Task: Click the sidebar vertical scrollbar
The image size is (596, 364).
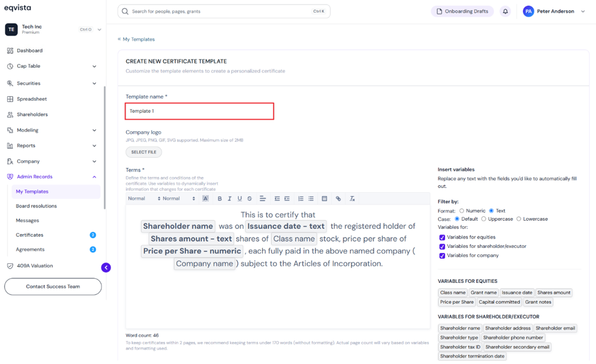Action: click(105, 148)
